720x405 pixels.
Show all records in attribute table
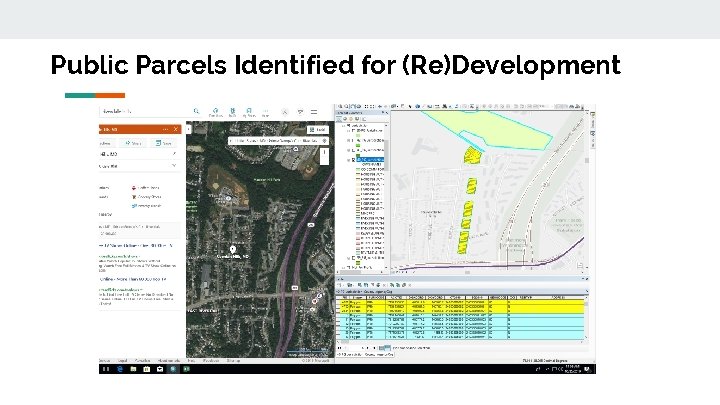pos(382,348)
